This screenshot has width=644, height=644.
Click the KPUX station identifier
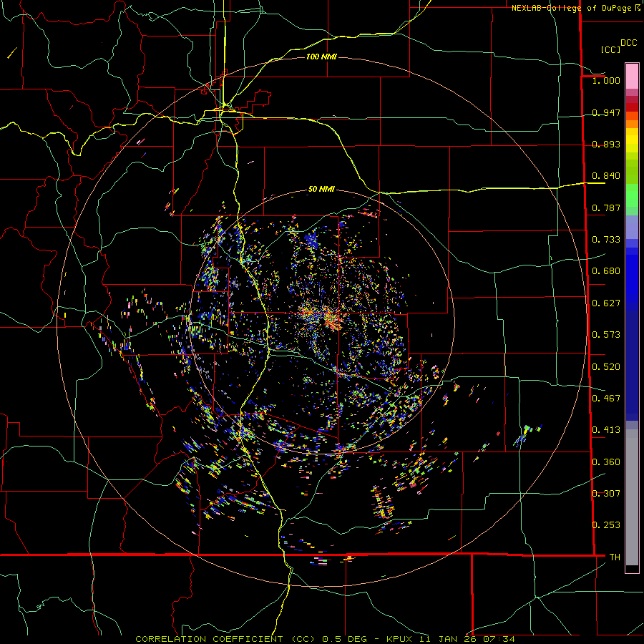click(400, 639)
